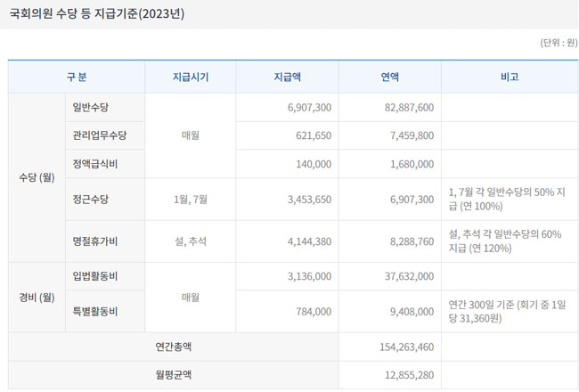Select the 입법활동비 row label
The height and width of the screenshot is (392, 579).
[94, 276]
